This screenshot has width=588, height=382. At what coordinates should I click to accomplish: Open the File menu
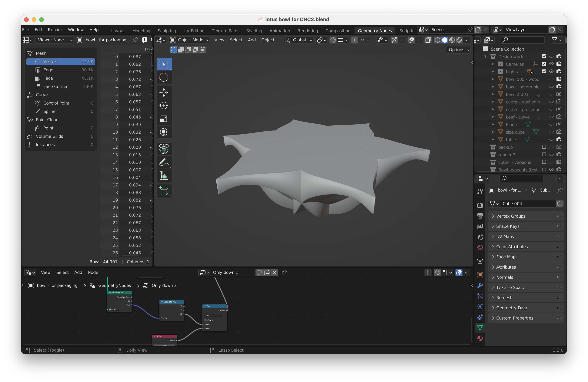(26, 30)
